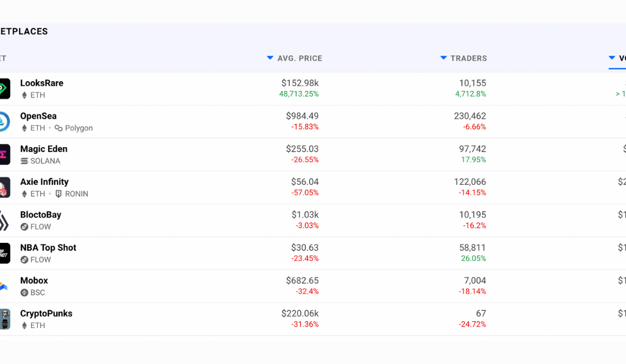The width and height of the screenshot is (626, 364).
Task: Click the Polygon chain label
Action: point(79,128)
